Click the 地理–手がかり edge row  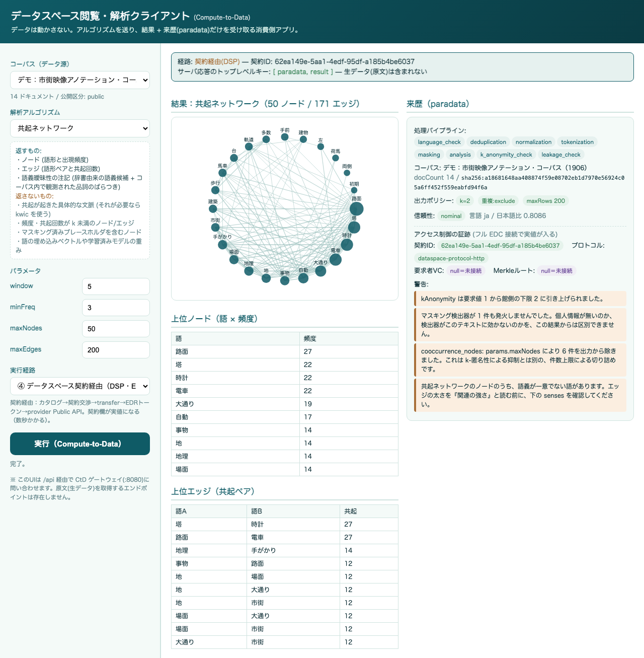click(x=285, y=550)
